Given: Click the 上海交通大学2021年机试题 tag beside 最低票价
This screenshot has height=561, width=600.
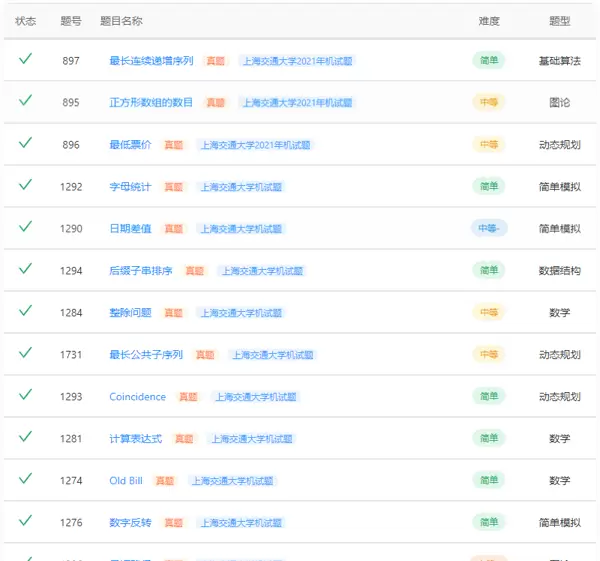Looking at the screenshot, I should click(256, 145).
